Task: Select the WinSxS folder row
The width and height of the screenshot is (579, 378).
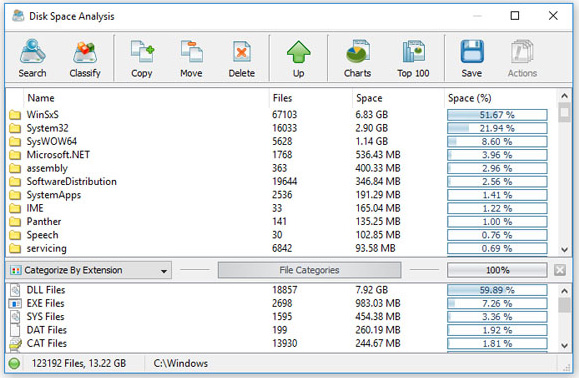Action: click(x=280, y=115)
